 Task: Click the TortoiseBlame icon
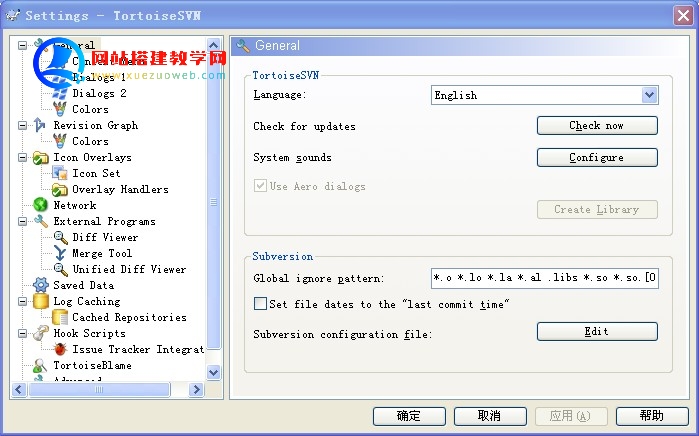[40, 366]
